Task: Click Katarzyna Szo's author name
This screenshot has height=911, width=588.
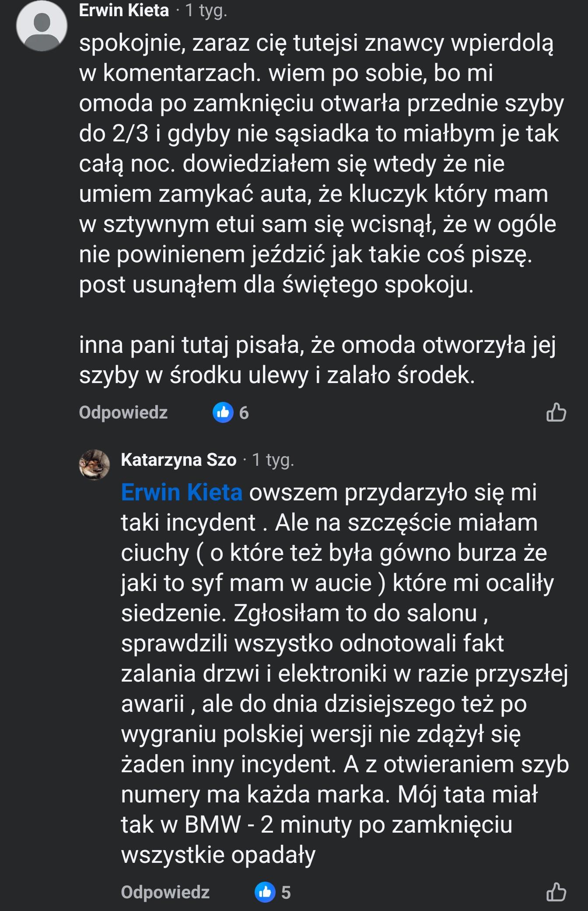Action: click(178, 460)
